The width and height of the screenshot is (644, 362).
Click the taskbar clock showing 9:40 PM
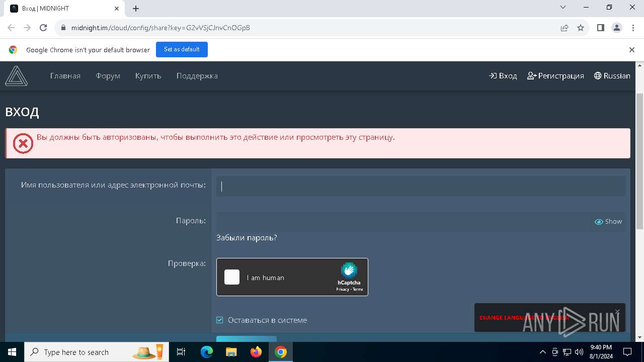[x=601, y=352]
